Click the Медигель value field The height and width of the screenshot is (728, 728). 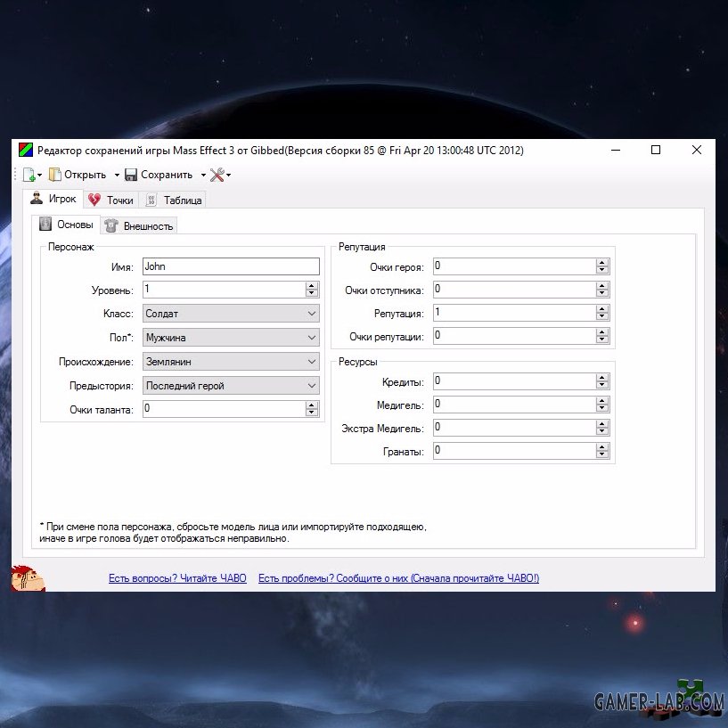click(514, 405)
